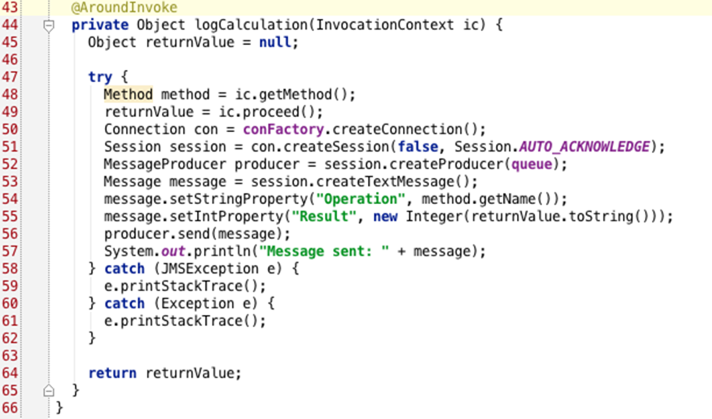Viewport: 712px width, 419px height.
Task: Click line number 48 in the gutter
Action: pos(15,94)
